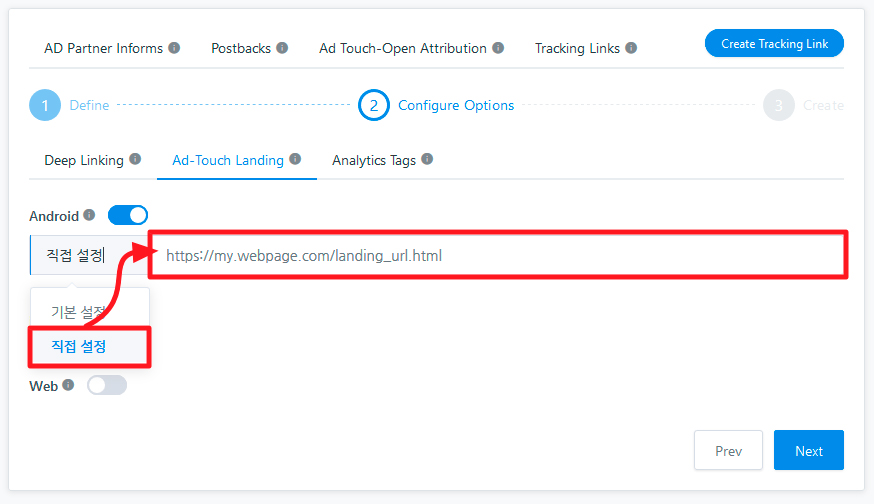Open the Analytics Tags tab
The image size is (874, 504).
point(374,161)
